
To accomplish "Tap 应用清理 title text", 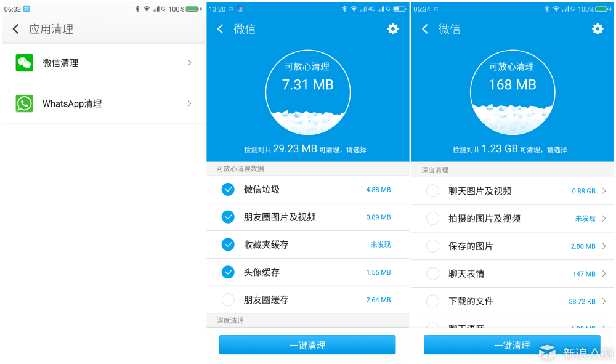I will tap(51, 29).
